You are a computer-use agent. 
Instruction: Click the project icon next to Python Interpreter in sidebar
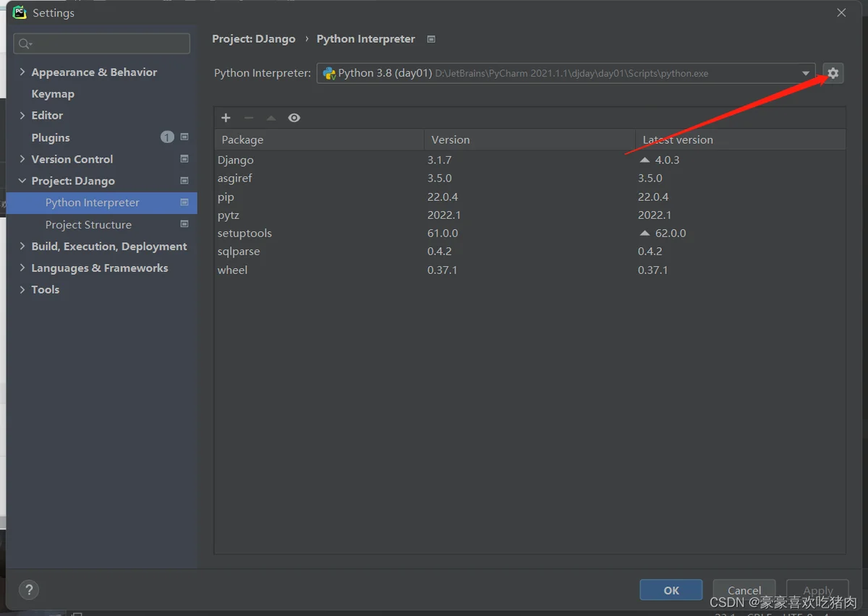(184, 202)
